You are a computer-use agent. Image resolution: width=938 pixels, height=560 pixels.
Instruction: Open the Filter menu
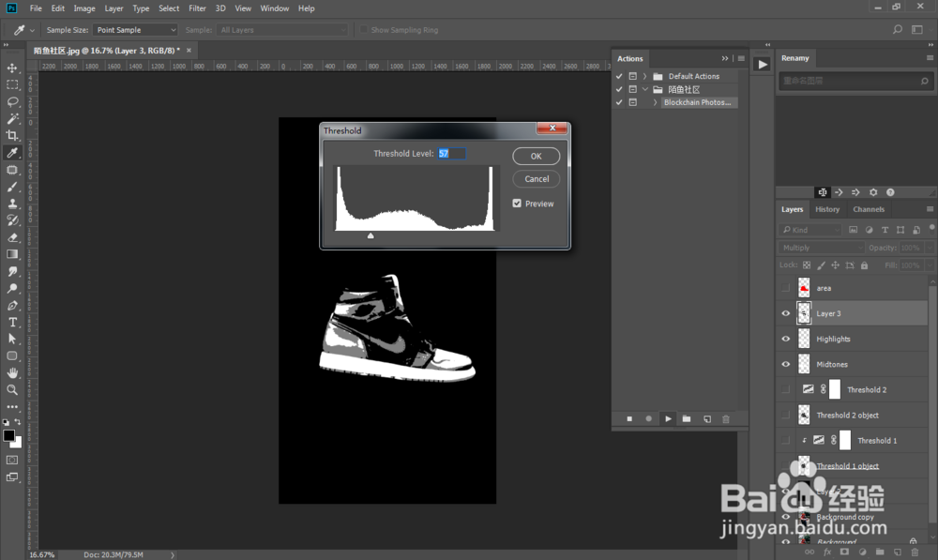coord(197,8)
